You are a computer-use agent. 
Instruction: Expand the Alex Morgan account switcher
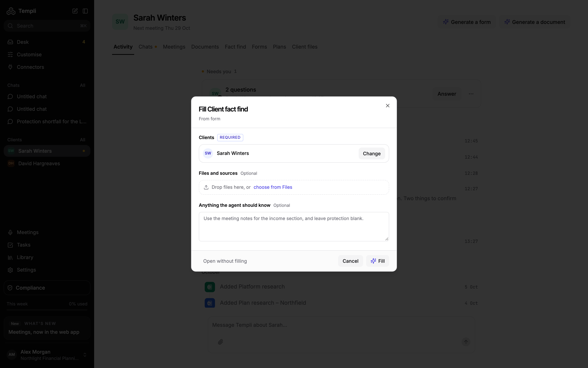[47, 355]
